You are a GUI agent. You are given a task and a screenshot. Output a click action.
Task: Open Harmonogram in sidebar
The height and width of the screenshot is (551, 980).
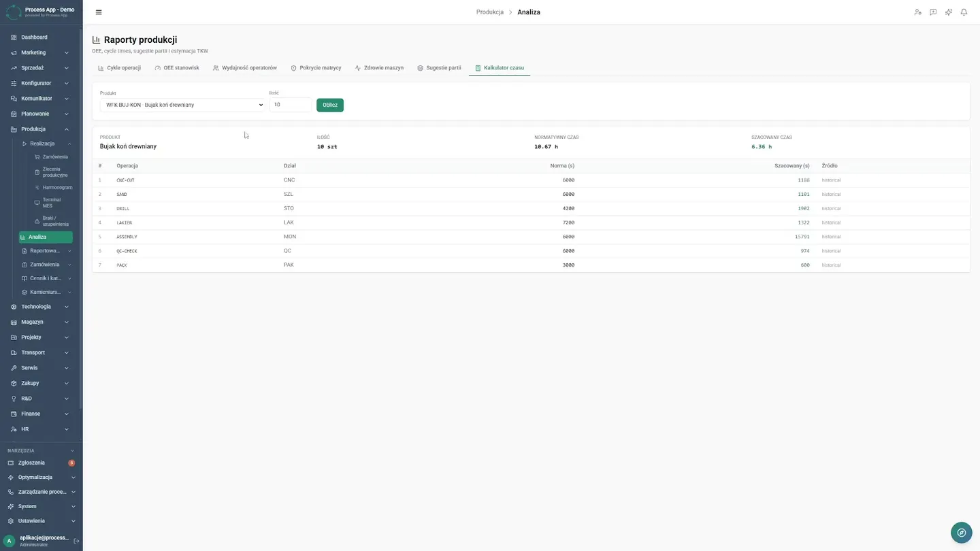tap(57, 188)
